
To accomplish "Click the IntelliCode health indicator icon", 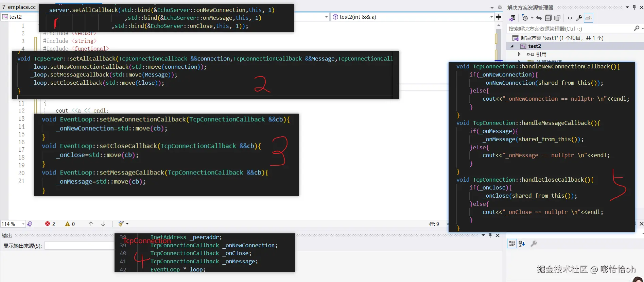I will point(30,224).
